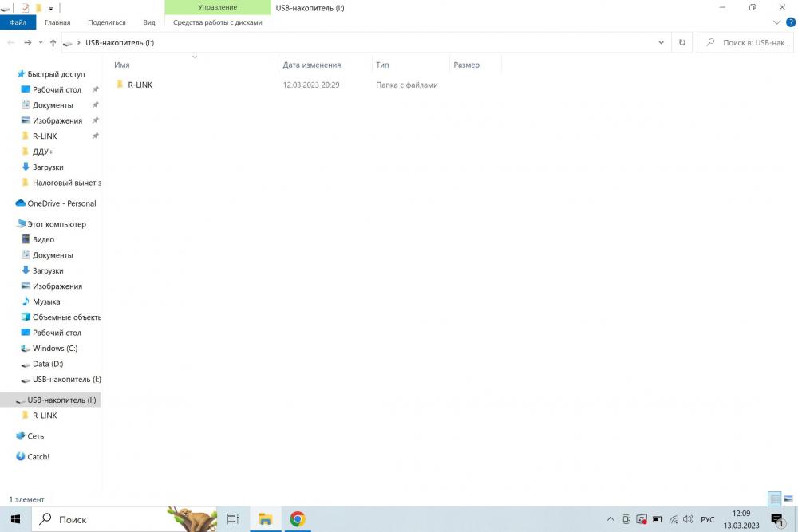The image size is (798, 532).
Task: Refresh the current folder view
Action: 682,43
